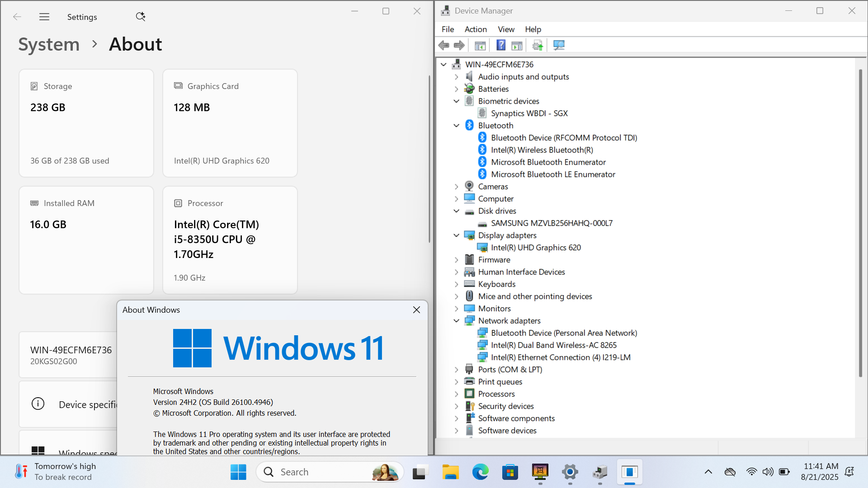
Task: Open Microsoft Edge from taskbar
Action: pyautogui.click(x=480, y=472)
